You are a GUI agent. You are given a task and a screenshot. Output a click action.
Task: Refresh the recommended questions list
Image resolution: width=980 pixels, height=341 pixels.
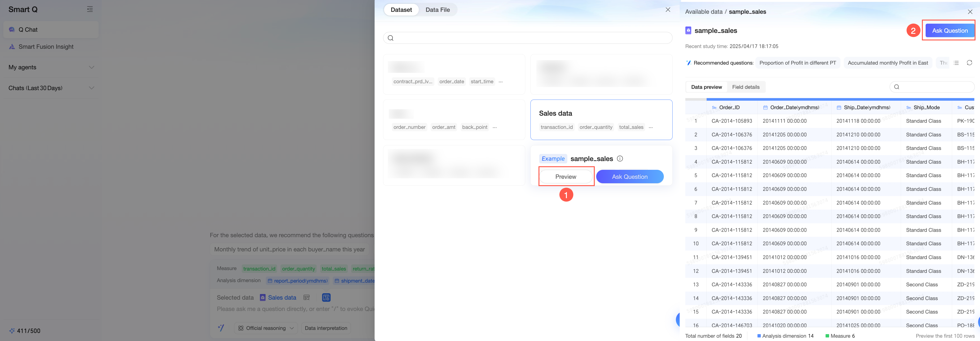(969, 63)
